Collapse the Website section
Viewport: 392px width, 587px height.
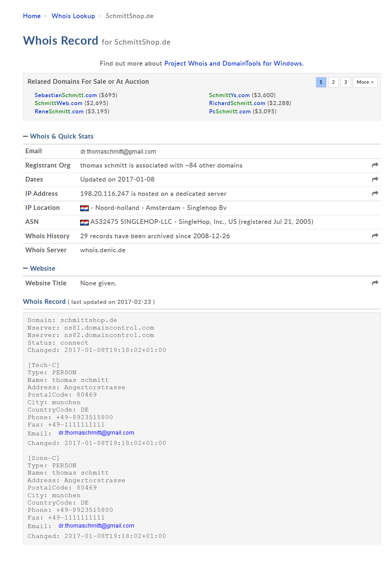click(26, 268)
